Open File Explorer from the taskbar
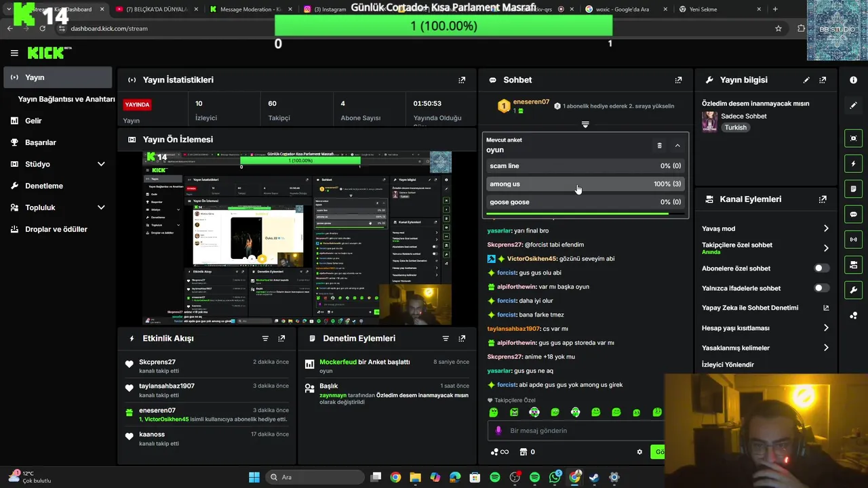This screenshot has width=868, height=488. (415, 477)
